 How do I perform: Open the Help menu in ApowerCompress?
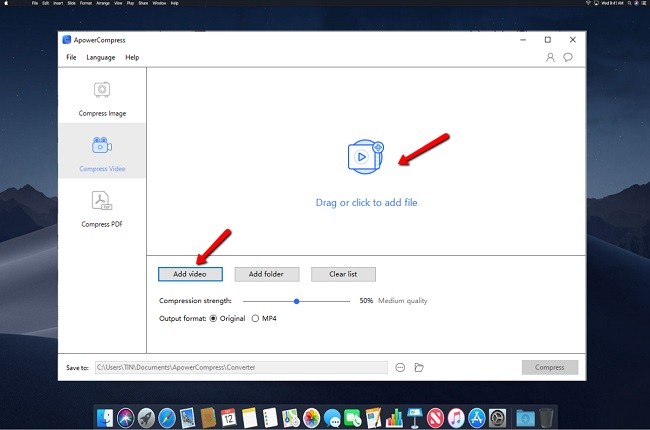point(132,57)
